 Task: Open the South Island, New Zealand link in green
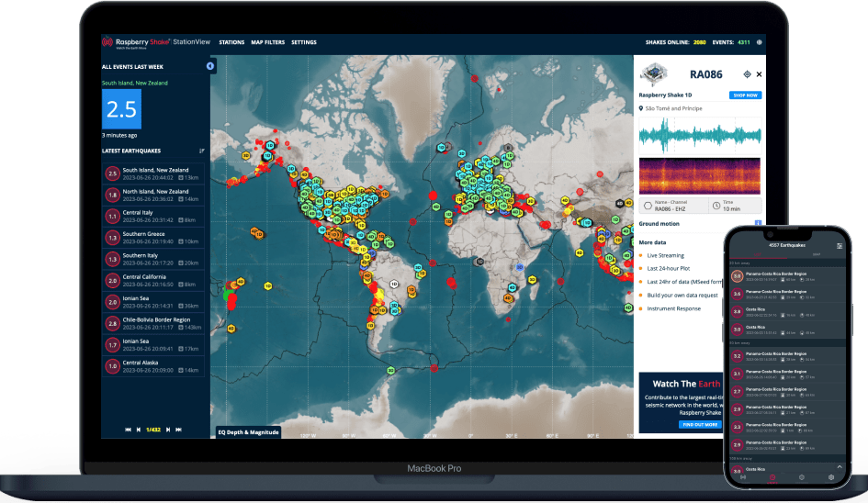(134, 83)
